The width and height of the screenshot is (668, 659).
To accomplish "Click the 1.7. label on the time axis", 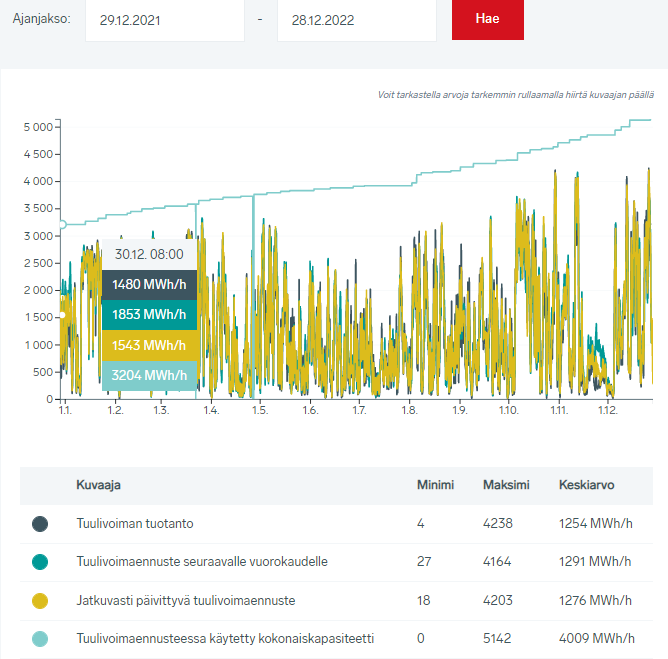I will (x=360, y=411).
